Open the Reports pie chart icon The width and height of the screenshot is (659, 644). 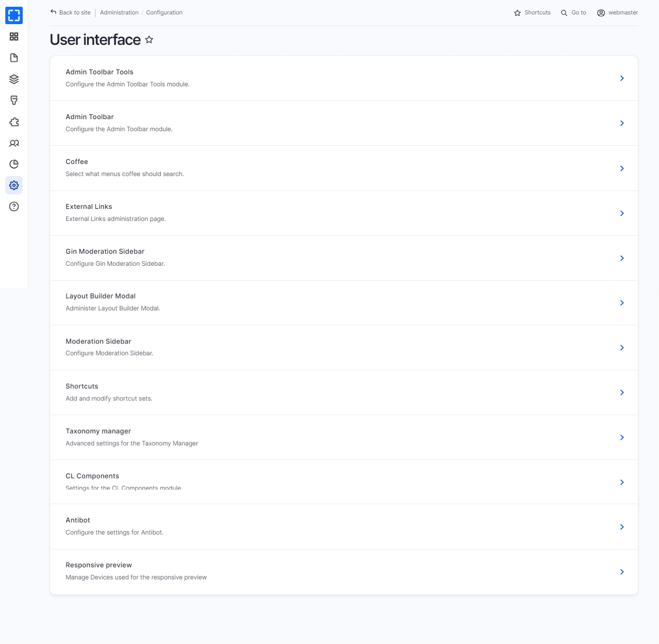tap(14, 164)
